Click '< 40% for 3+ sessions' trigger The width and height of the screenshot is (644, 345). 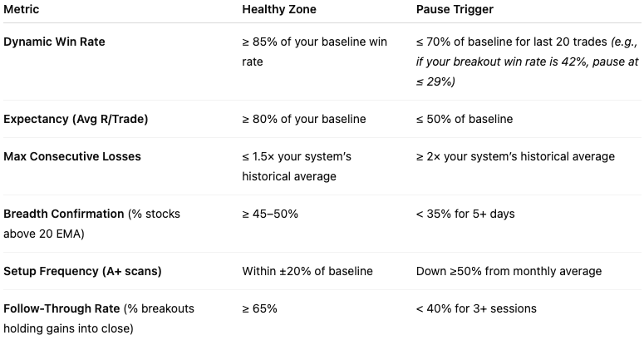(x=476, y=308)
